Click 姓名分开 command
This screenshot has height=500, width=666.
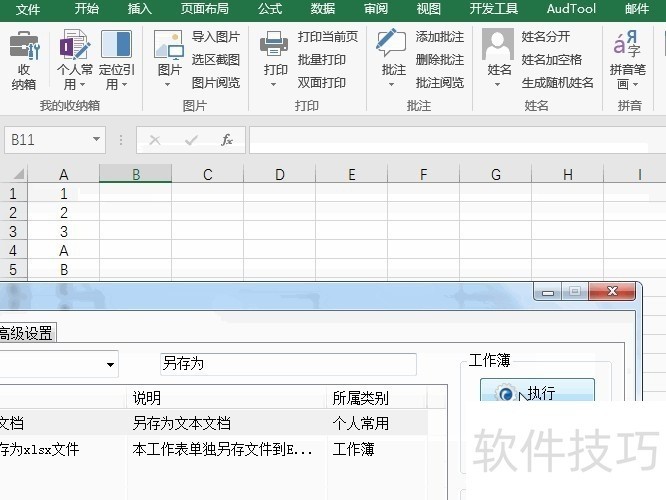(545, 37)
